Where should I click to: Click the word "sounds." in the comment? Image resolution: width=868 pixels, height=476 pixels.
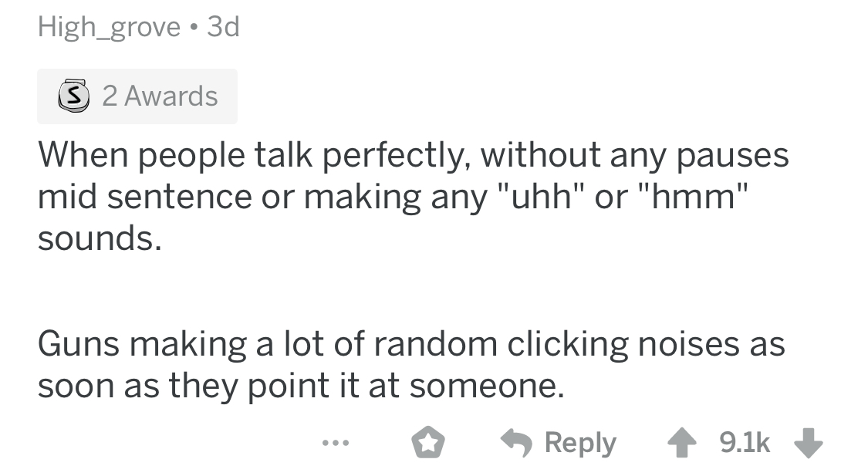point(100,240)
